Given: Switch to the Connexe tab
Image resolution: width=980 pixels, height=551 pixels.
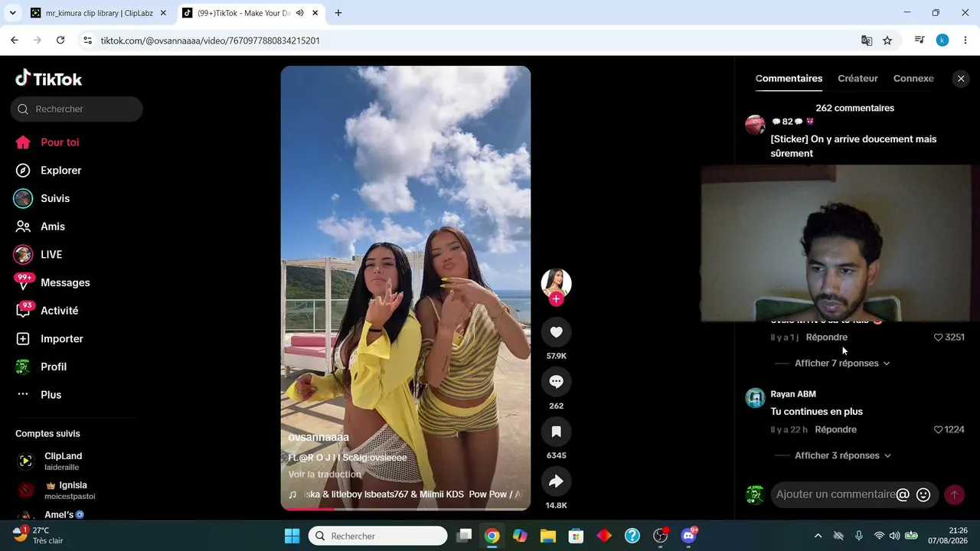Looking at the screenshot, I should tap(913, 79).
